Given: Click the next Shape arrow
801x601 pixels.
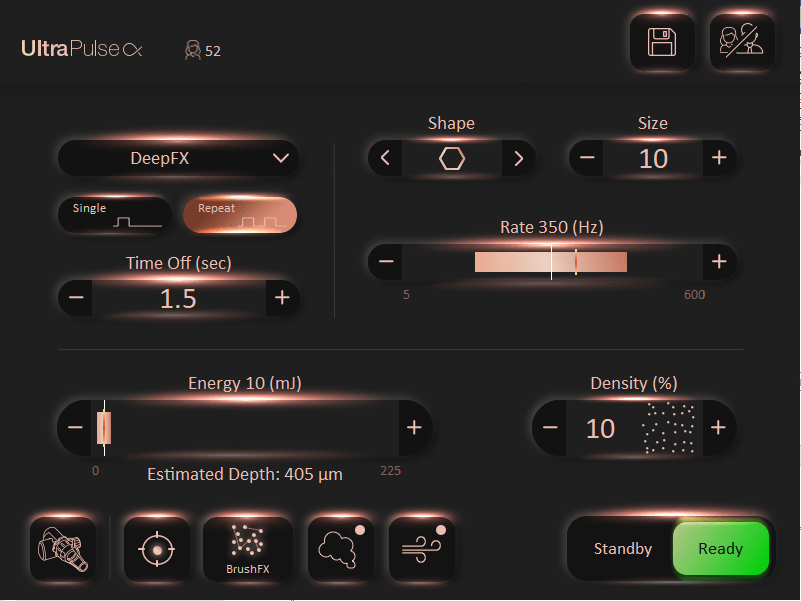Looking at the screenshot, I should coord(518,157).
